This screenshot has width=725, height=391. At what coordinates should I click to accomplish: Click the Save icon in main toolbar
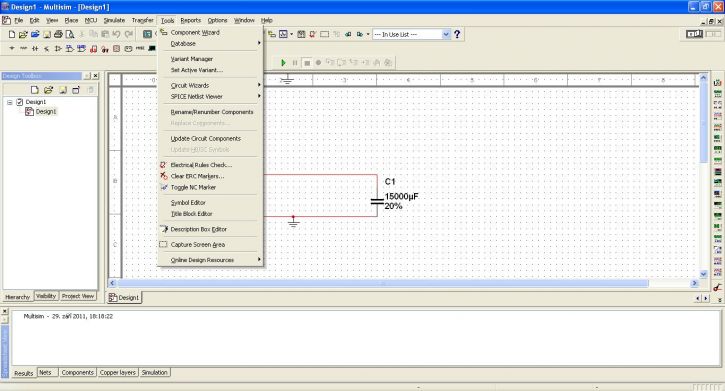click(47, 34)
